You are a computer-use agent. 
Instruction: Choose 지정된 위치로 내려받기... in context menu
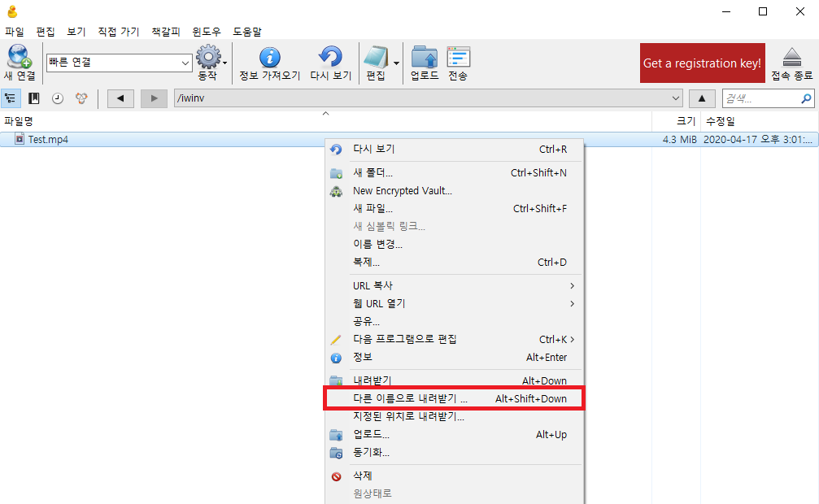point(454,416)
